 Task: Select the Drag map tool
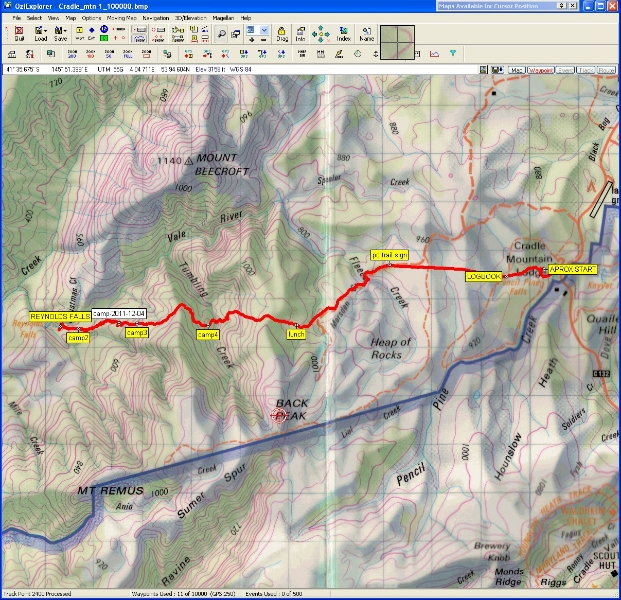283,34
